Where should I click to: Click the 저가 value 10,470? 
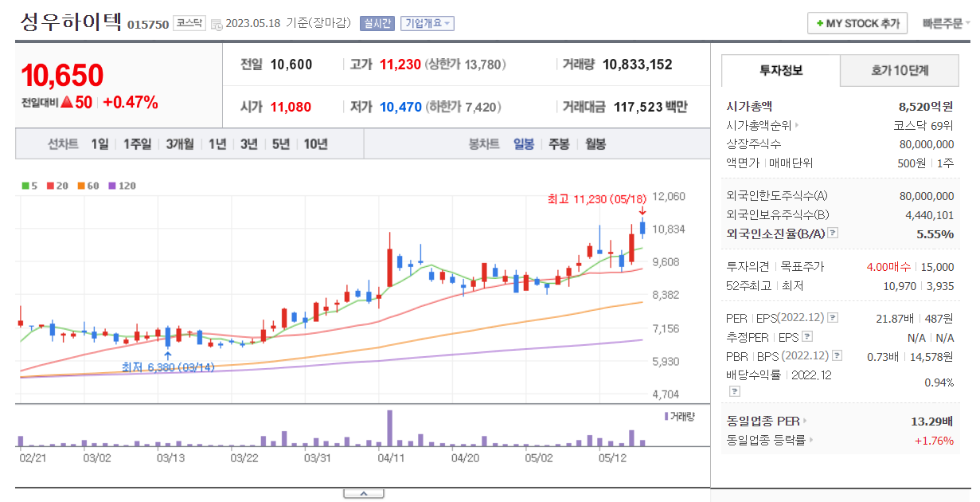400,107
